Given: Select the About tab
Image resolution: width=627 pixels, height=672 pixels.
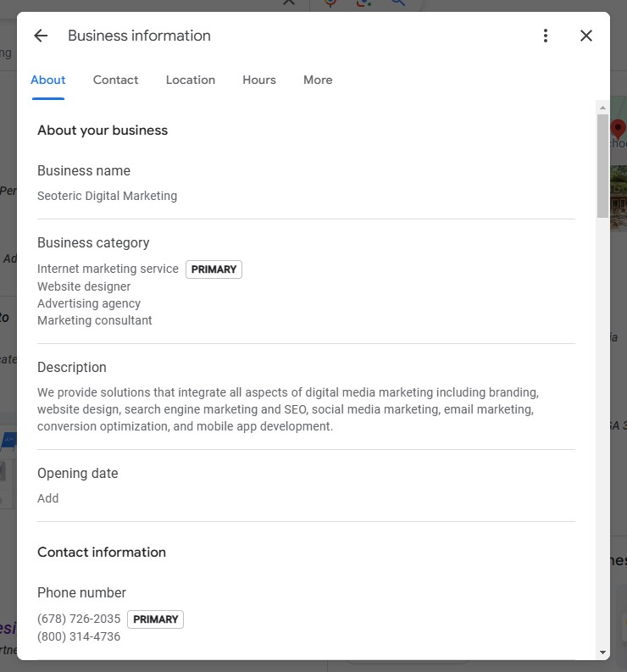Looking at the screenshot, I should pos(48,81).
